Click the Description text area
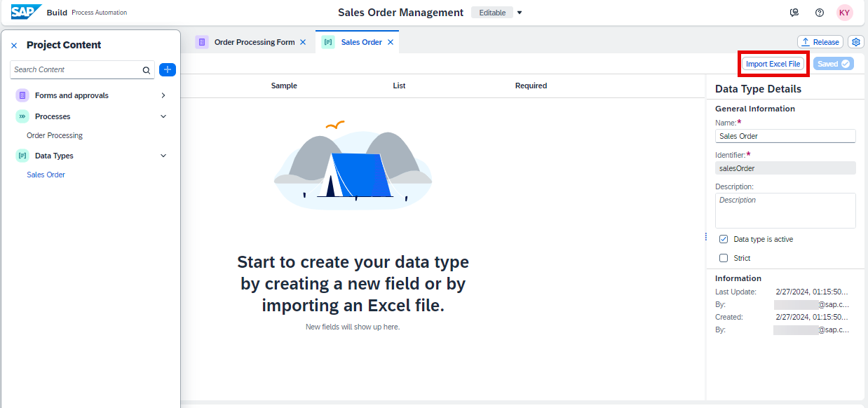This screenshot has height=408, width=868. [x=785, y=210]
